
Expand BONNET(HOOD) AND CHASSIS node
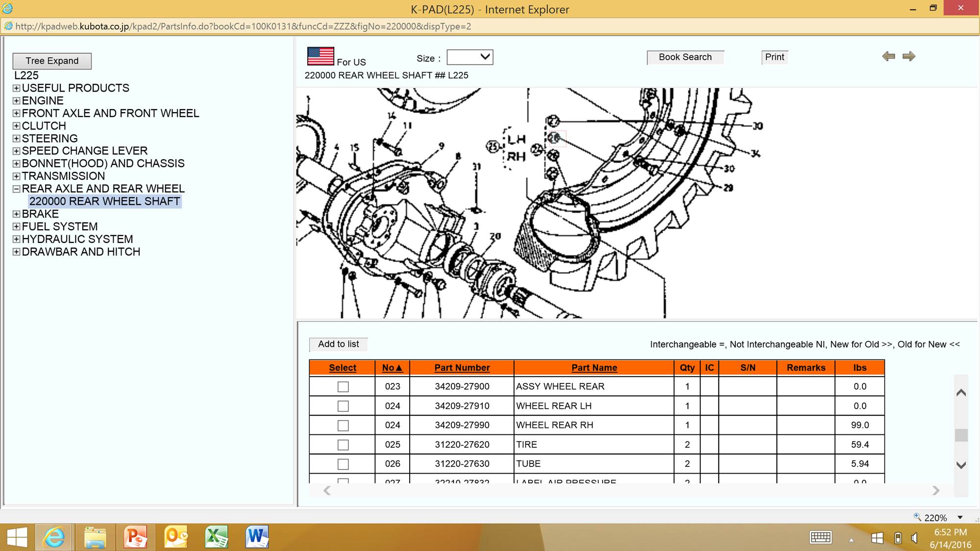pyautogui.click(x=16, y=164)
